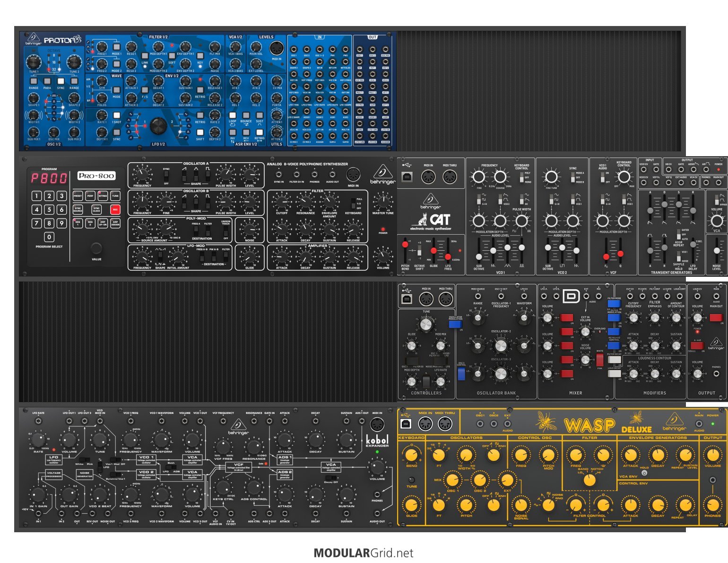This screenshot has width=728, height=563.
Task: Click the Pro-800 AUDIO OUT jack
Action: 332,174
